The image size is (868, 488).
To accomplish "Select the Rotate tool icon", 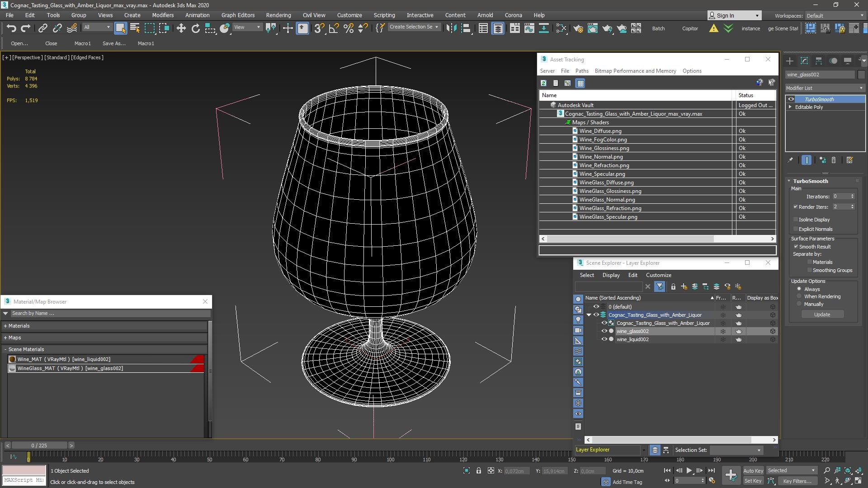I will [x=195, y=28].
